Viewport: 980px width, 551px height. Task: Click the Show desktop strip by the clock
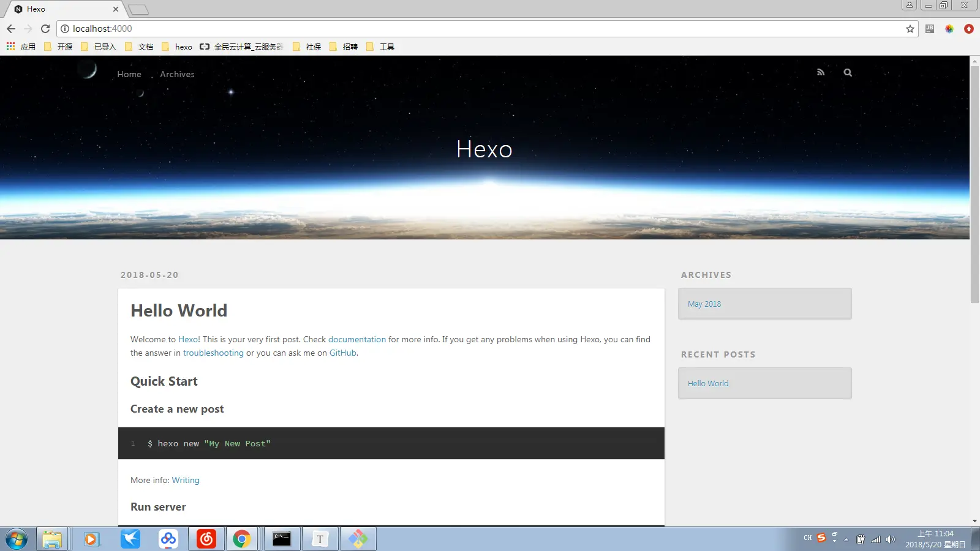(975, 539)
